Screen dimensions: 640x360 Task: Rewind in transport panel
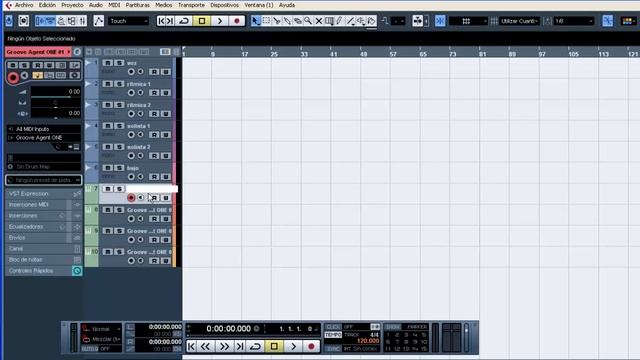(205, 347)
